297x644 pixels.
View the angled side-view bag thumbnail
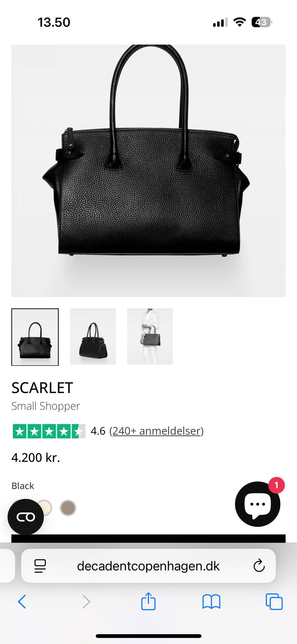click(93, 336)
